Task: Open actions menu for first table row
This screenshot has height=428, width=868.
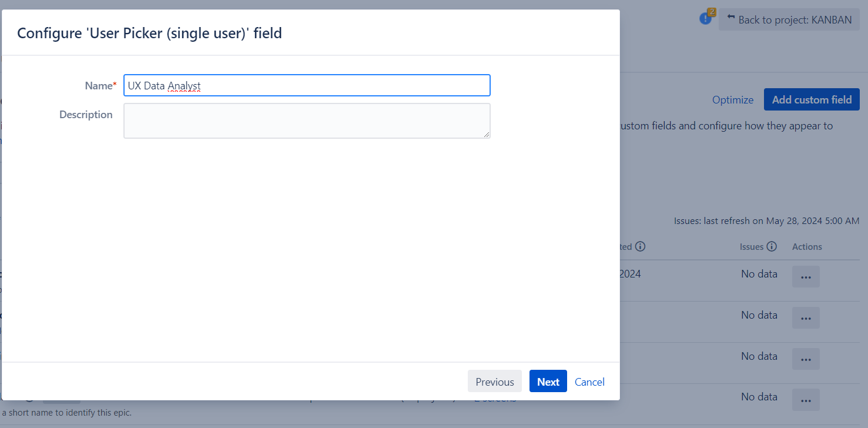Action: pyautogui.click(x=806, y=277)
